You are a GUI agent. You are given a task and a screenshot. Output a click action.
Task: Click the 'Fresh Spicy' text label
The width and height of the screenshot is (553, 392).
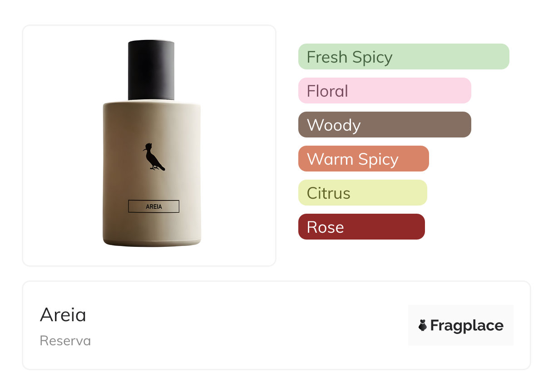click(x=350, y=57)
